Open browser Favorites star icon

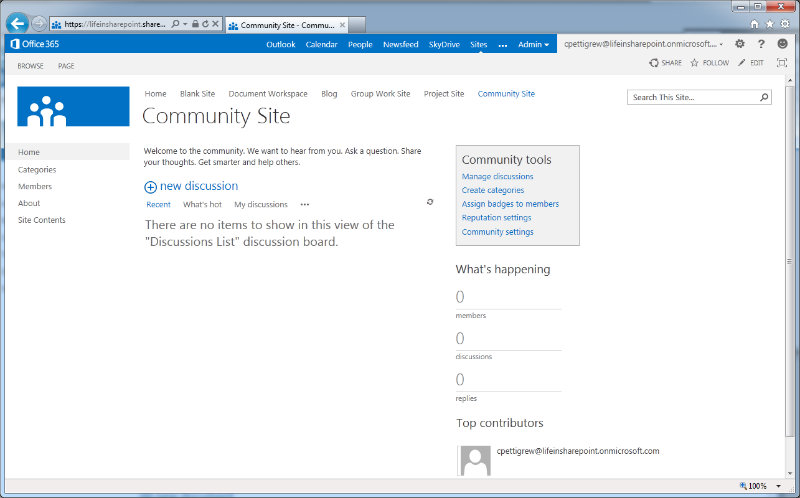click(x=769, y=24)
